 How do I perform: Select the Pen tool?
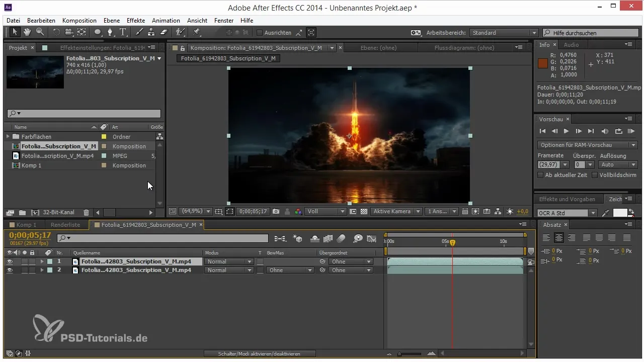[111, 32]
